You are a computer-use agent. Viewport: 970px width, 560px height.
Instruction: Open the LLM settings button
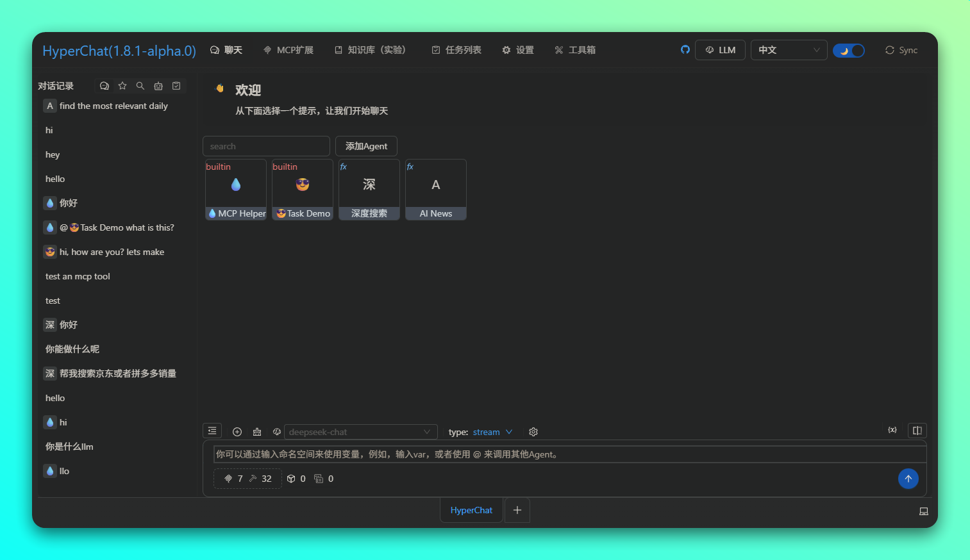tap(721, 50)
